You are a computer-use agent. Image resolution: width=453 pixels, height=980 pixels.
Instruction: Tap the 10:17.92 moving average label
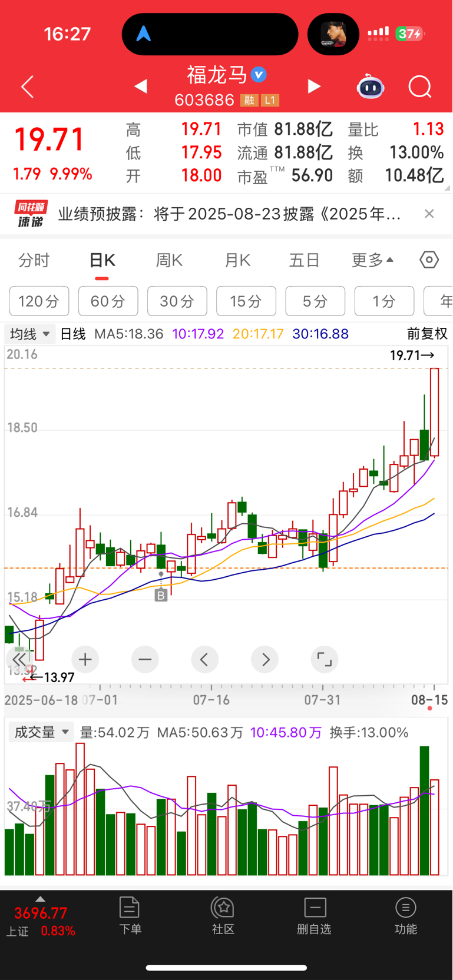[x=198, y=334]
